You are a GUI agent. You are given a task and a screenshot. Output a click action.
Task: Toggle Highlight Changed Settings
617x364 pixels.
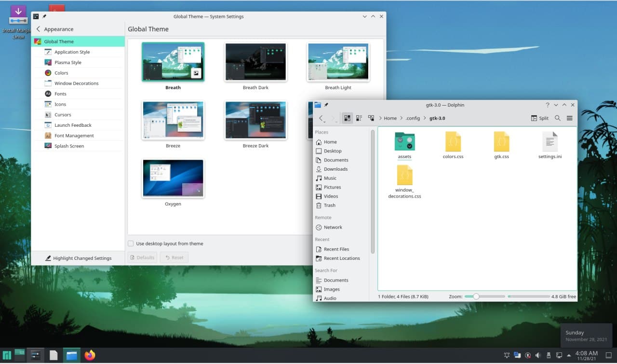click(78, 258)
